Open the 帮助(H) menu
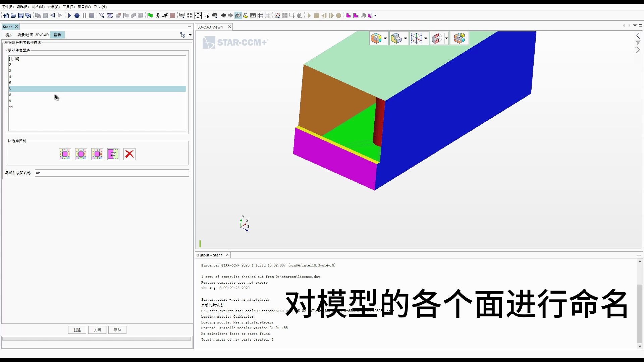Image resolution: width=644 pixels, height=362 pixels. pyautogui.click(x=100, y=7)
